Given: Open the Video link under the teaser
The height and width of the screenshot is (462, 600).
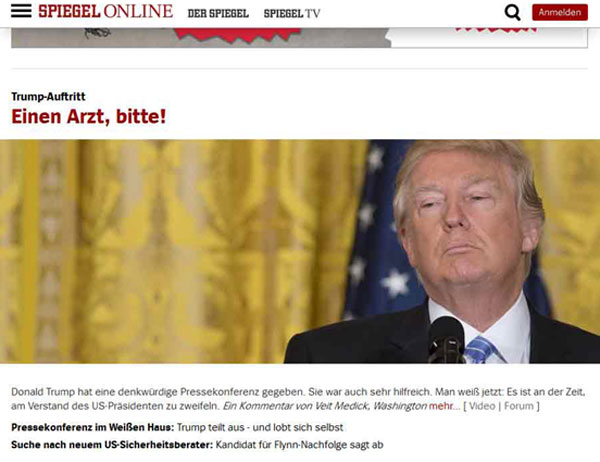Looking at the screenshot, I should click(482, 406).
